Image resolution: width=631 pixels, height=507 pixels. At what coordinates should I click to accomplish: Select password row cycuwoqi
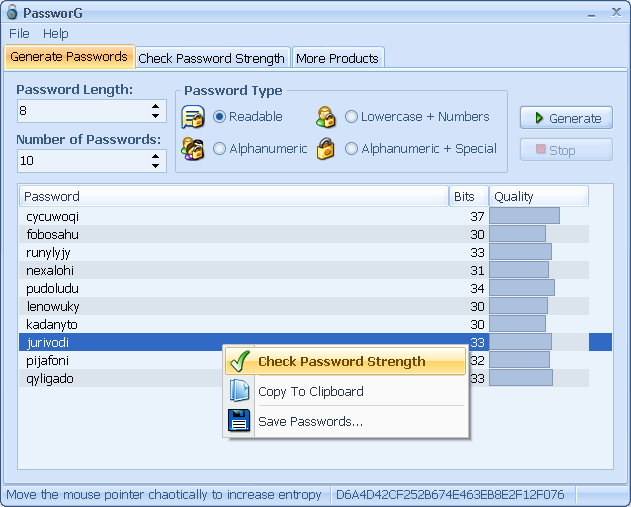pos(304,216)
